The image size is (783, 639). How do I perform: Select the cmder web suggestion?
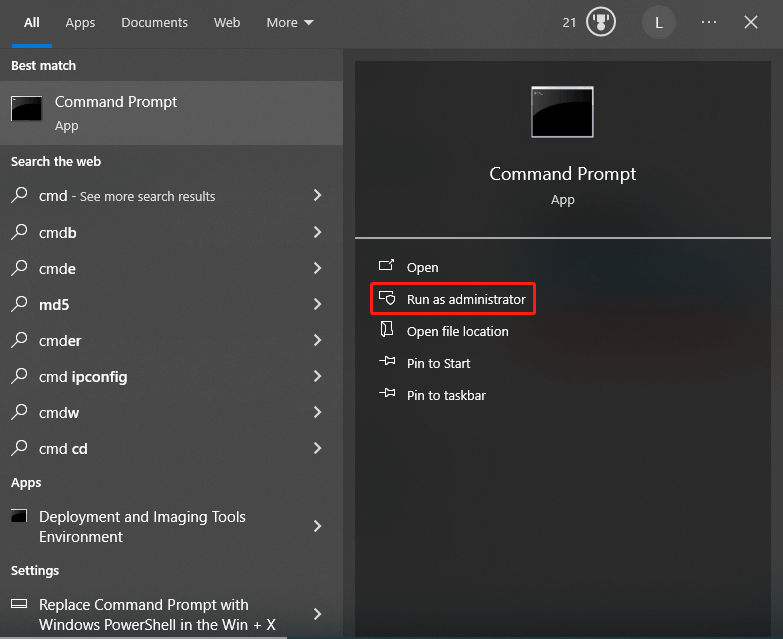(171, 340)
